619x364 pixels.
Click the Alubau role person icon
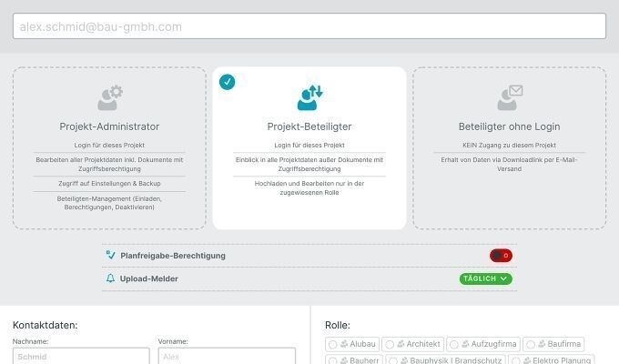pos(344,344)
